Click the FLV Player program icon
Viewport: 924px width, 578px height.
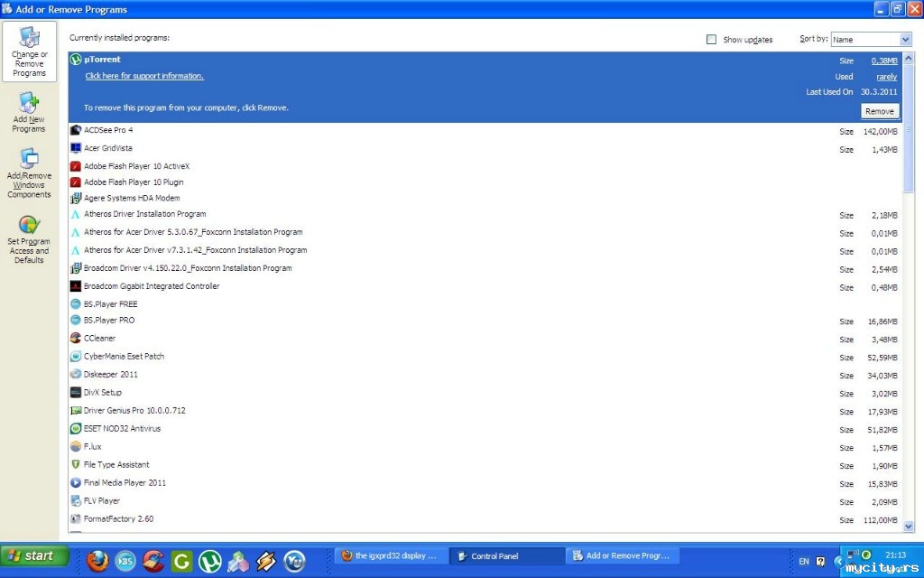pyautogui.click(x=76, y=501)
